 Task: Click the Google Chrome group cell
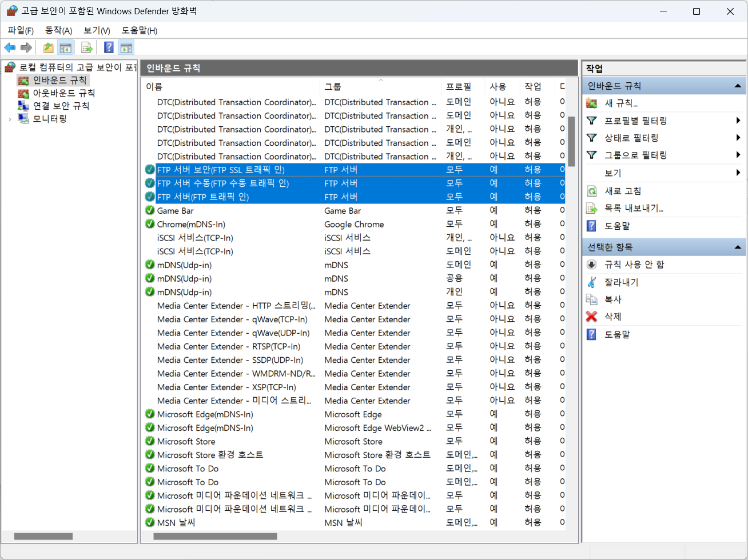(x=354, y=225)
